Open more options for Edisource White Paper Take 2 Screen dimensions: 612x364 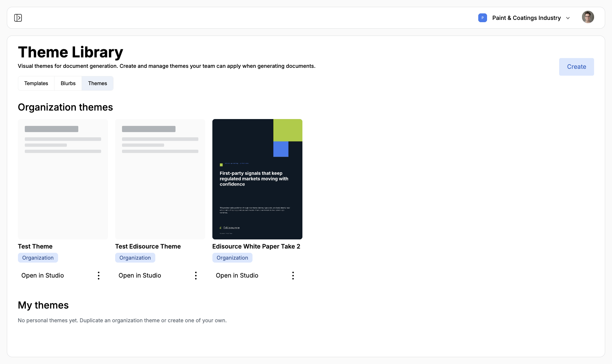pos(293,276)
